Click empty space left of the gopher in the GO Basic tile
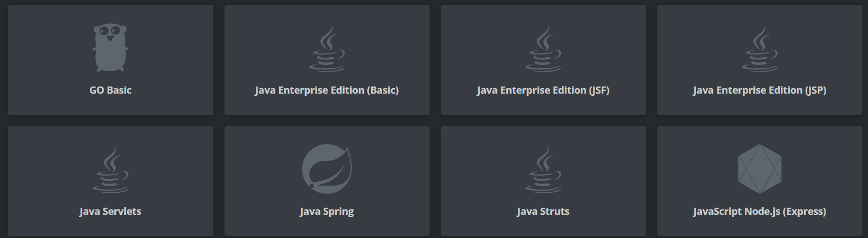The width and height of the screenshot is (868, 238). (50, 50)
